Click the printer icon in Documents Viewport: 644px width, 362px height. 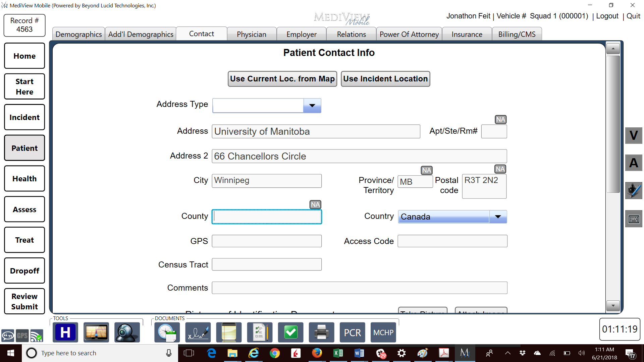coord(321,333)
